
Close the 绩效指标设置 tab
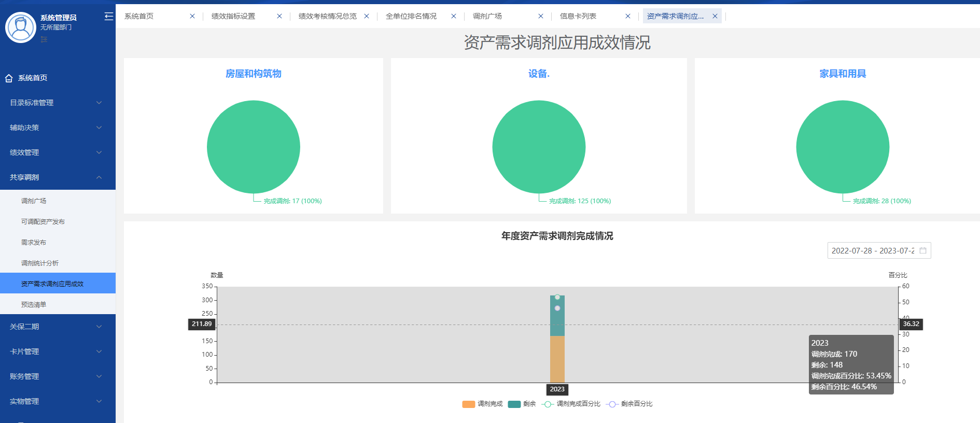click(279, 16)
